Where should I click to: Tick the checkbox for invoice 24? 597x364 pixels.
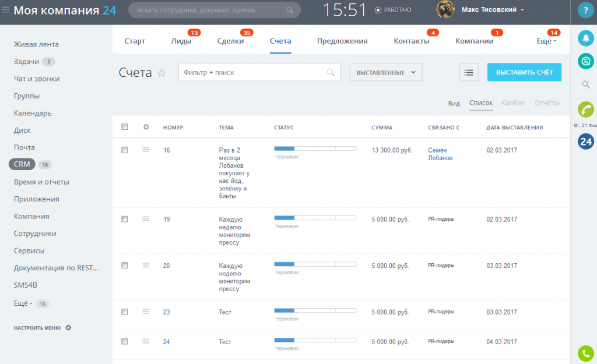[125, 341]
